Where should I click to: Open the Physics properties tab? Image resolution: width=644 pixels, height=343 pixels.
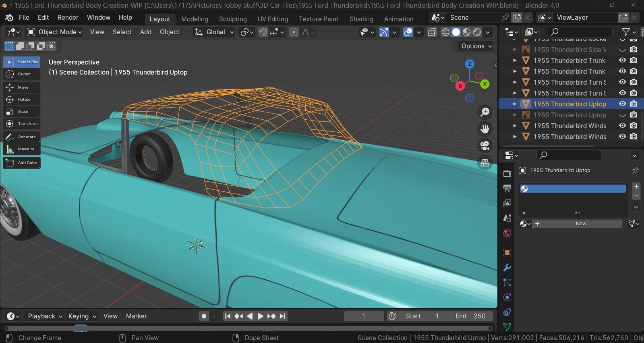coord(507,297)
